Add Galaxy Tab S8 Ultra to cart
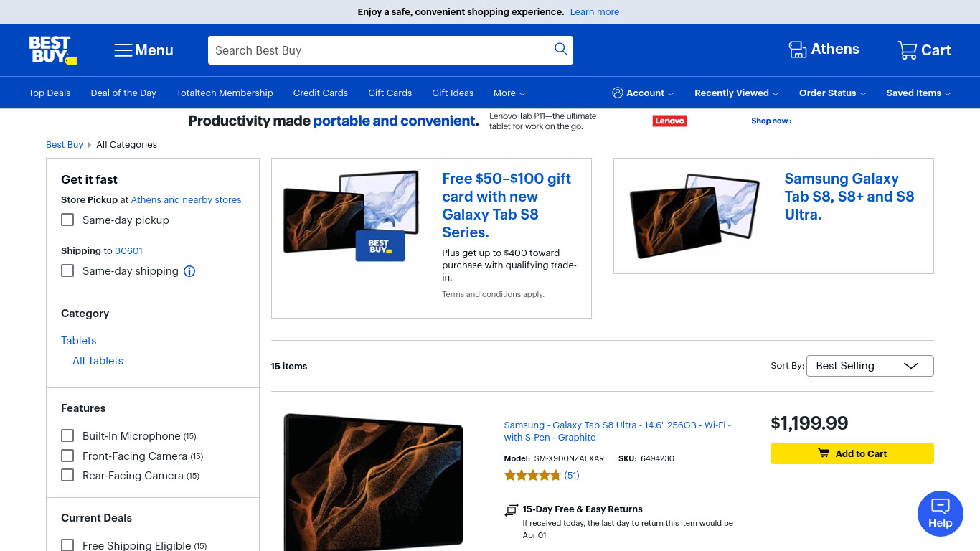The image size is (980, 551). pyautogui.click(x=852, y=453)
